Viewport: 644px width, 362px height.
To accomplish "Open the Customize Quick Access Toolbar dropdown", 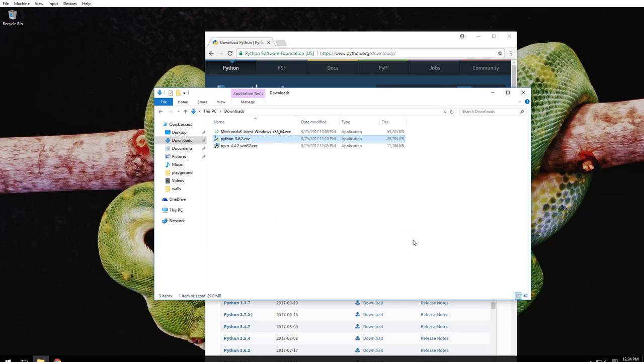I will point(184,93).
